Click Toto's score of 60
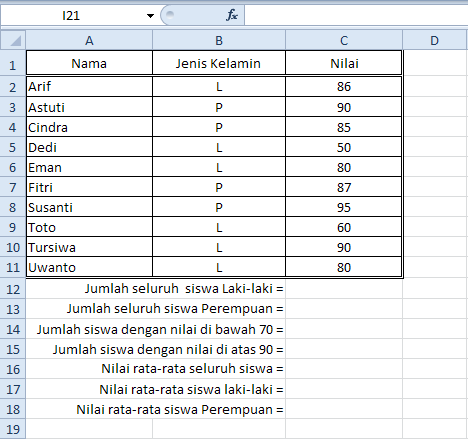 tap(344, 227)
